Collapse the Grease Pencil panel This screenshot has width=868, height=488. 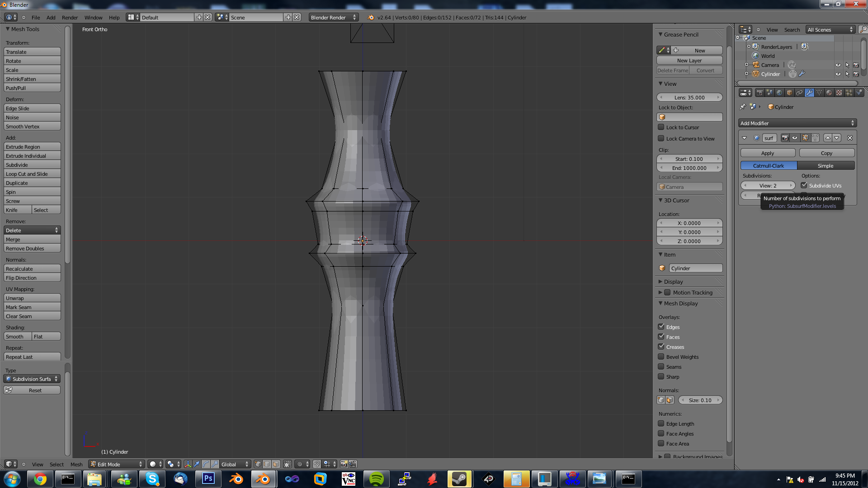(660, 34)
